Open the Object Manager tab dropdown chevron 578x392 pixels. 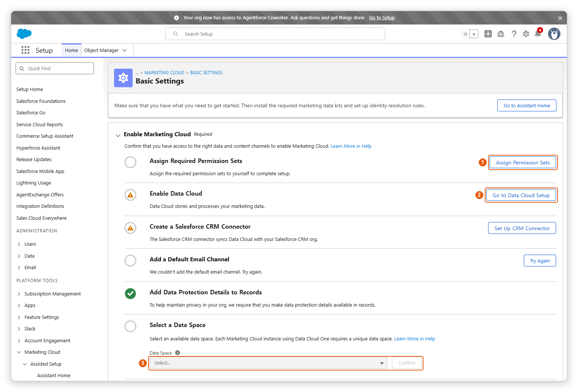tap(125, 50)
